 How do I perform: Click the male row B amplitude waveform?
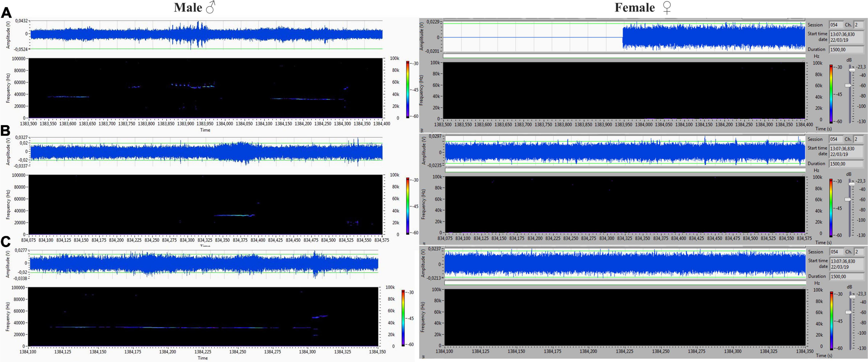point(206,151)
